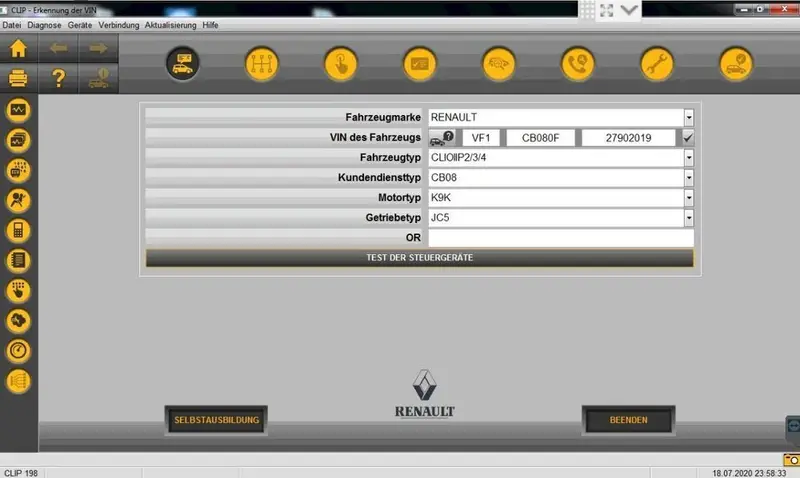Open the gauge dial sidebar icon
Screen dimensions: 800x478
pyautogui.click(x=18, y=351)
